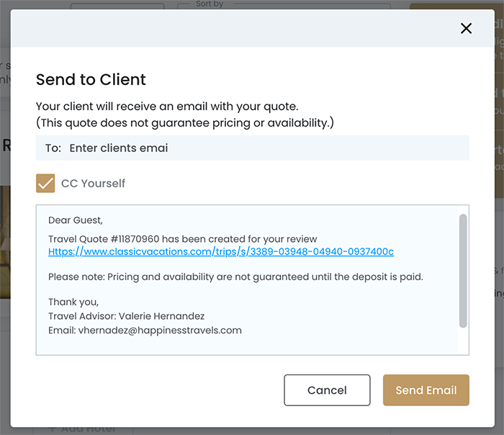Viewport: 504px width, 435px height.
Task: Click empty area below message signature
Action: pos(245,345)
